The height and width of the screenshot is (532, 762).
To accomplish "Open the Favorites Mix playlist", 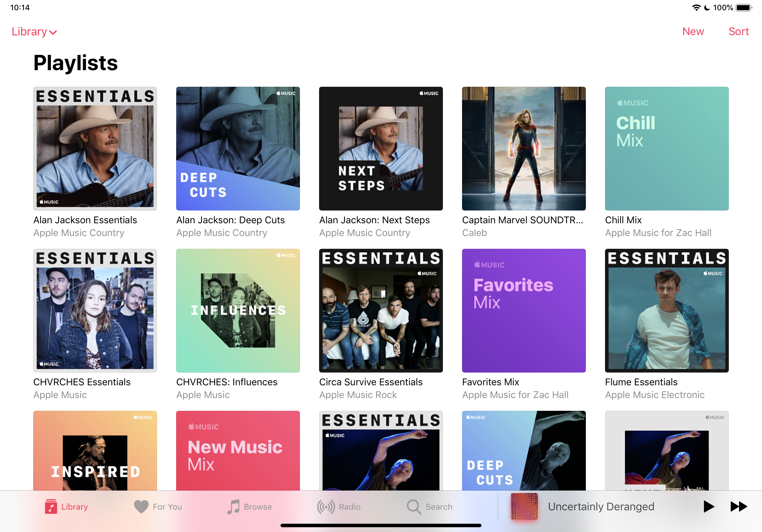I will [523, 310].
